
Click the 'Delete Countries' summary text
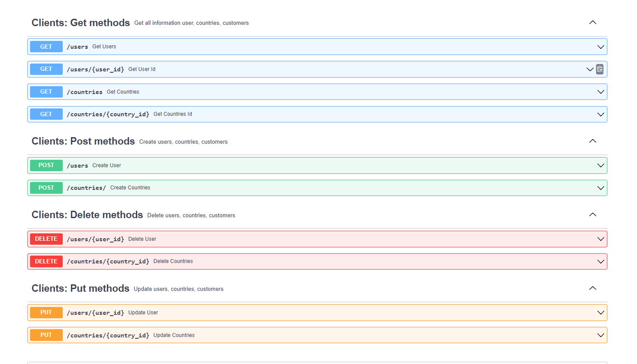[x=173, y=261]
